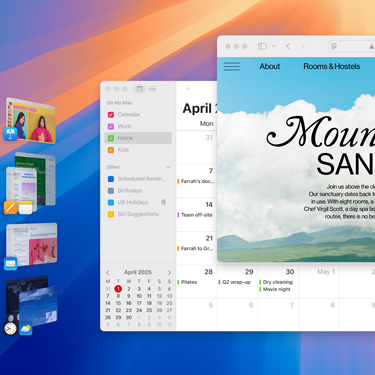The image size is (375, 375).
Task: Open the Safari sidebar icon
Action: 262,46
